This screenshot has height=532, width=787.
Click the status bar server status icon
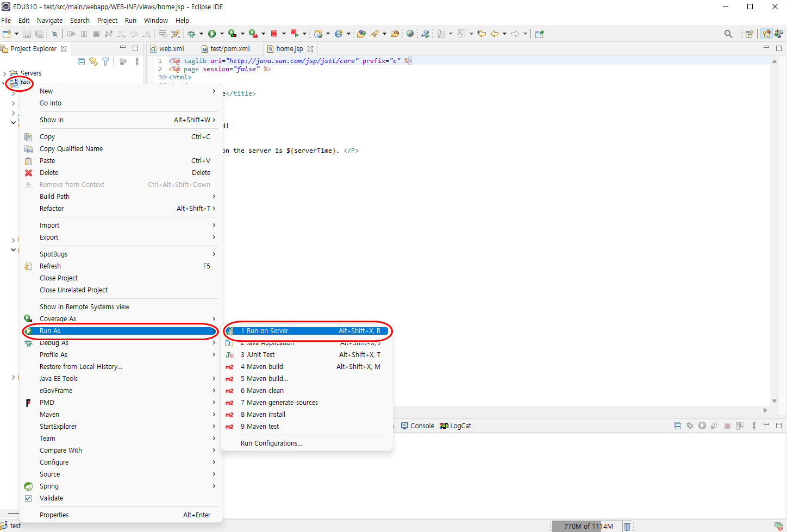(x=778, y=526)
